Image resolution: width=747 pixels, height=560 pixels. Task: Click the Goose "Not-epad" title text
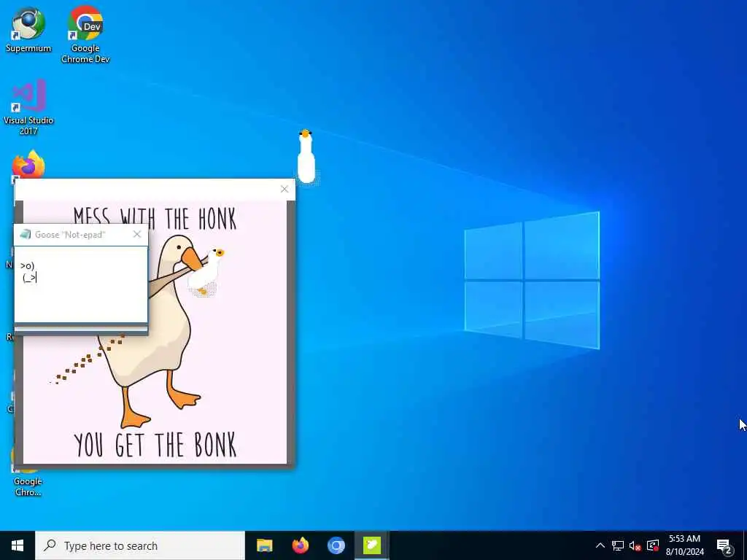[70, 235]
